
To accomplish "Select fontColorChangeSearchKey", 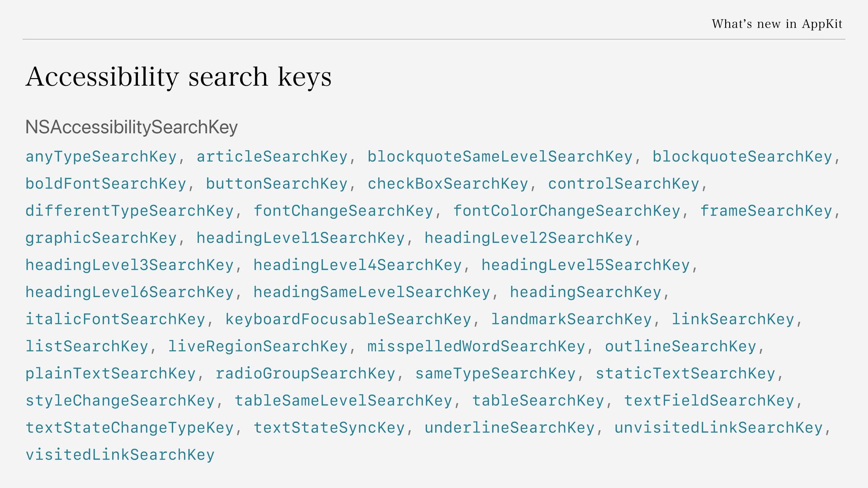I will point(566,211).
